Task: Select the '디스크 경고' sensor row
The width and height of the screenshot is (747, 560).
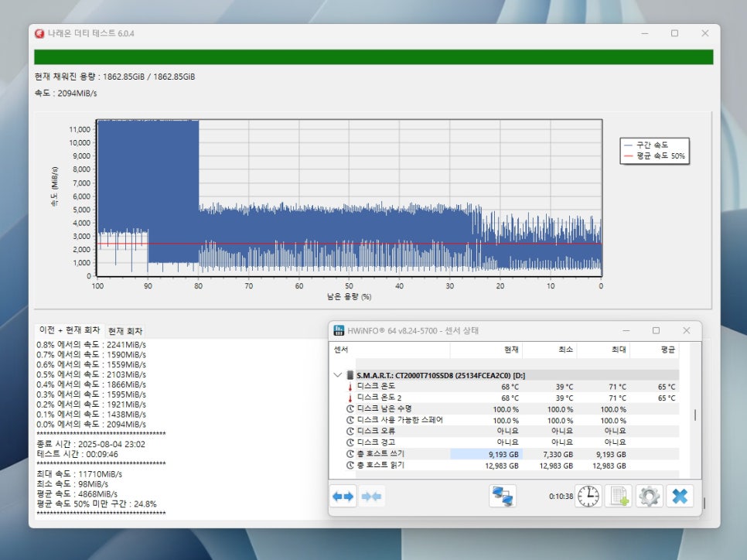Action: [512, 442]
